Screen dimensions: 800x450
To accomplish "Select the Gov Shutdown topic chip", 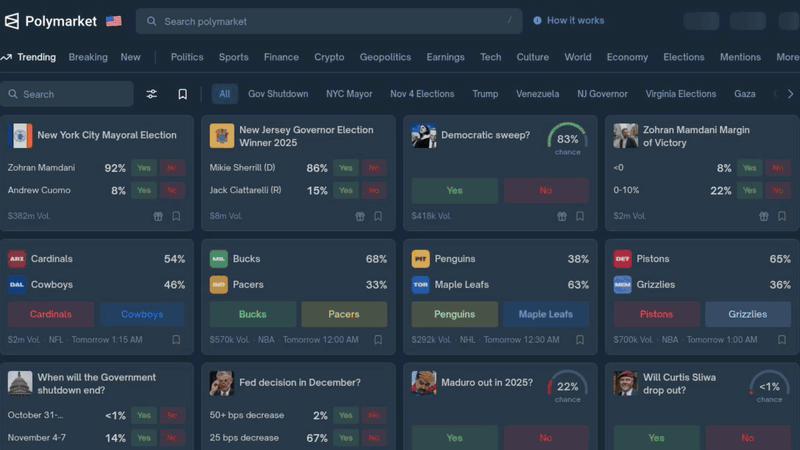I will pos(278,94).
